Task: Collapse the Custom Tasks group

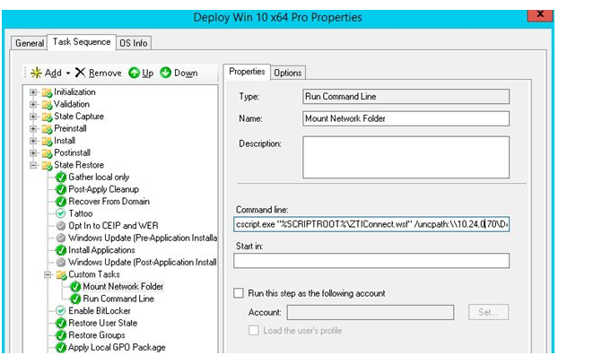Action: (48, 274)
